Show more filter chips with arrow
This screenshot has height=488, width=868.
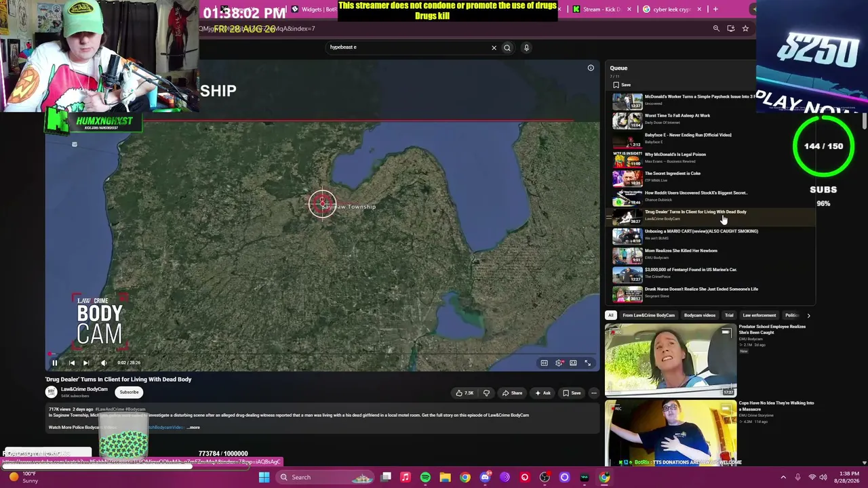808,315
